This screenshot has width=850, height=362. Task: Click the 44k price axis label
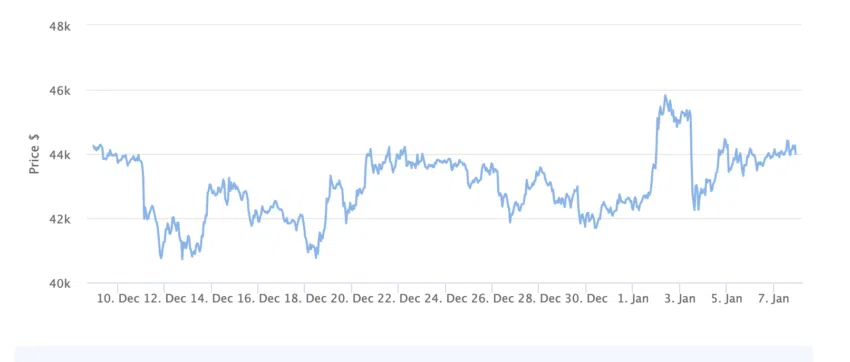point(61,155)
